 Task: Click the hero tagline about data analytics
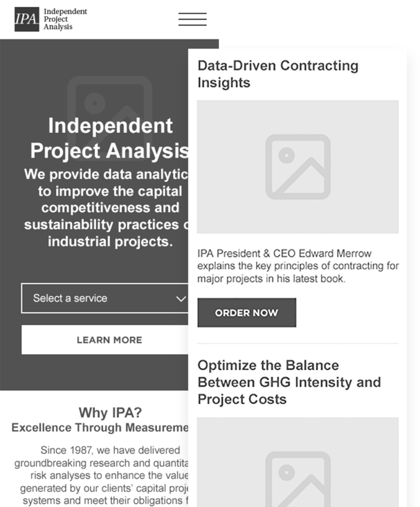106,208
